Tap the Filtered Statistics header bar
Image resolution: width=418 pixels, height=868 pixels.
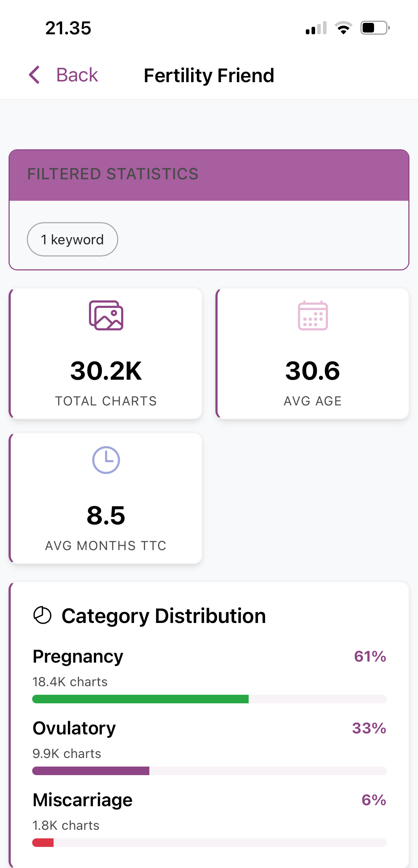(x=209, y=175)
